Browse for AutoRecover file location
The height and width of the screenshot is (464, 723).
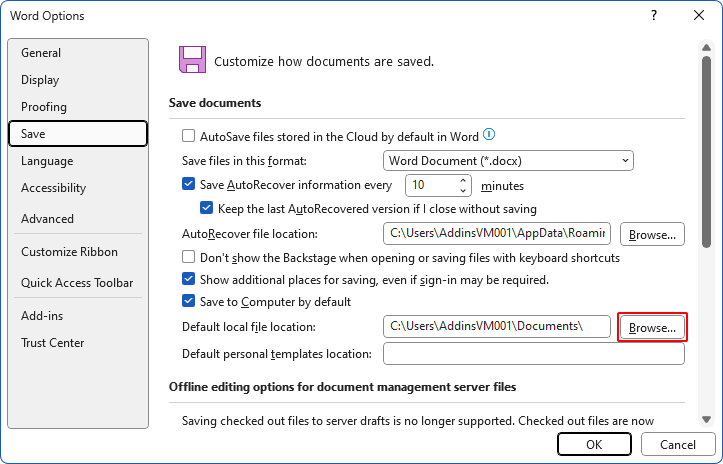[x=652, y=234]
